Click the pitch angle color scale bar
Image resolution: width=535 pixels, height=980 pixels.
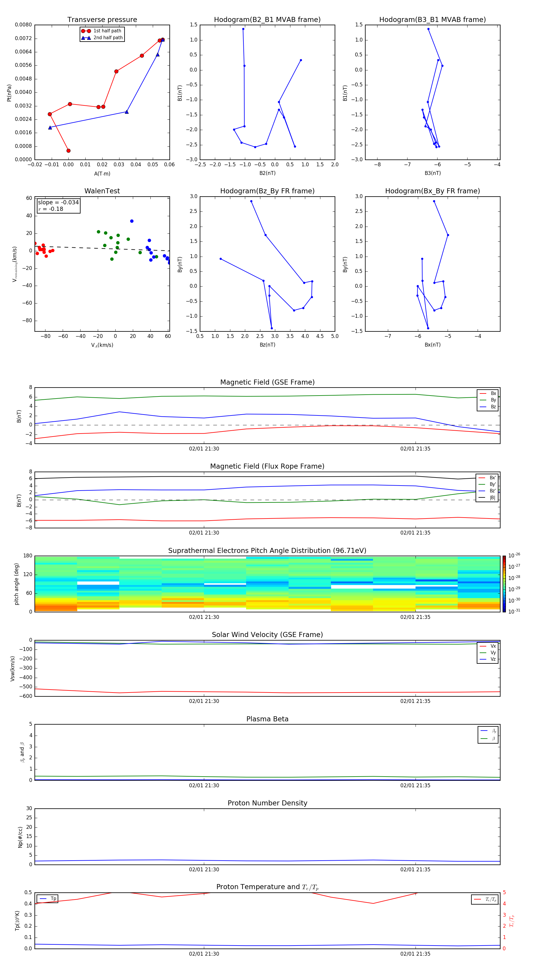[x=504, y=584]
